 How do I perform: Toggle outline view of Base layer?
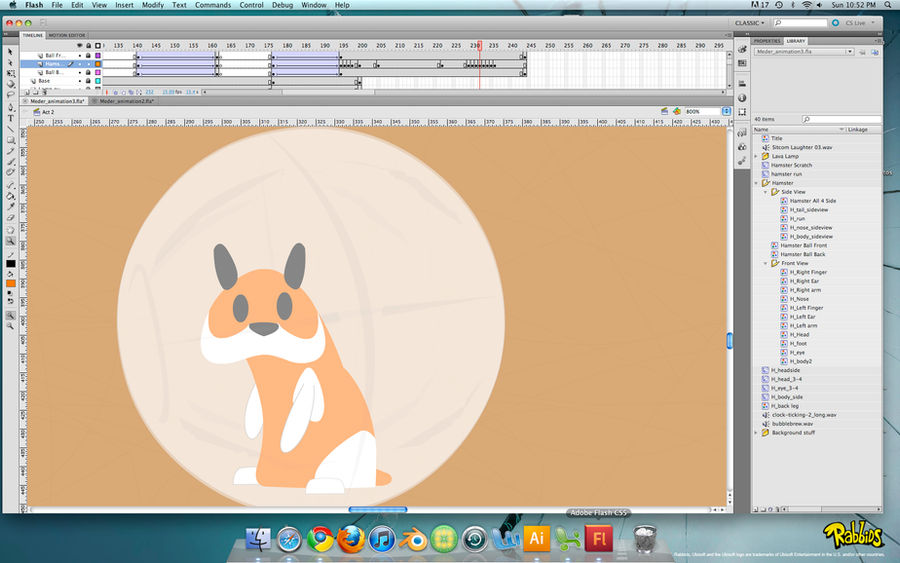point(98,81)
